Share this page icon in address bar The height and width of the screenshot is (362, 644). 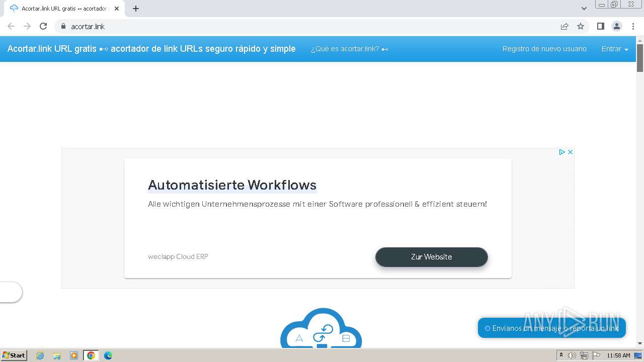coord(565,26)
